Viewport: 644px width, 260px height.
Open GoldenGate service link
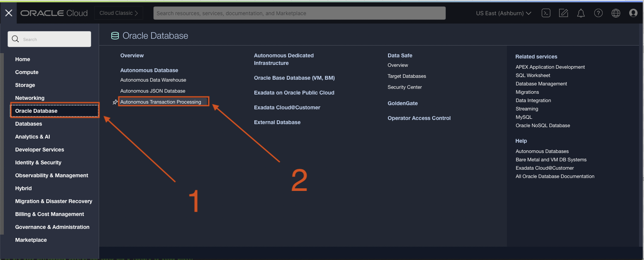(402, 103)
